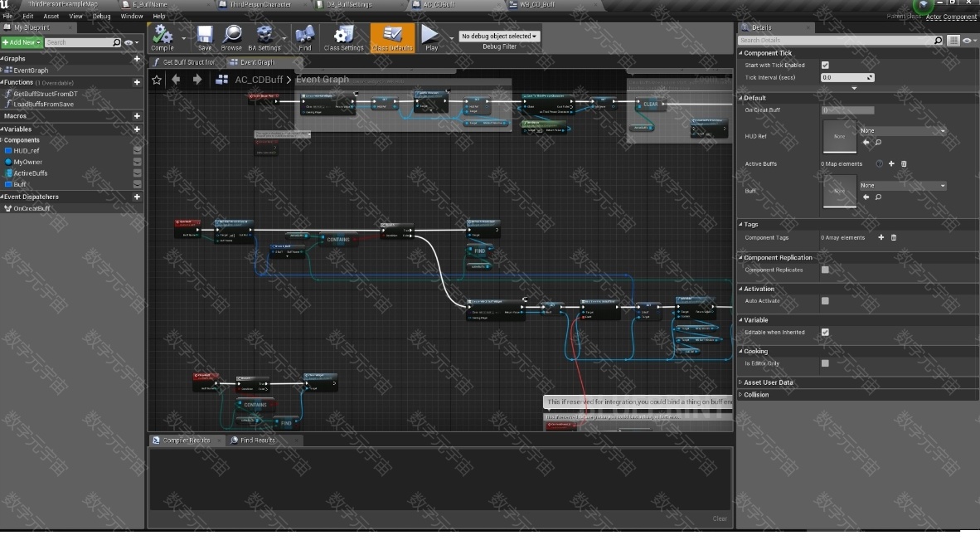Toggle Start with Tick Enabled checkbox
Image resolution: width=980 pixels, height=550 pixels.
click(825, 65)
